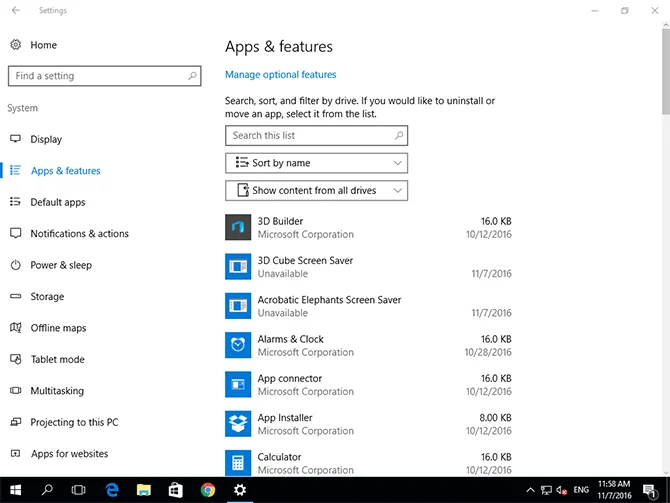Go to Power & sleep settings
Image resolution: width=670 pixels, height=503 pixels.
click(61, 265)
